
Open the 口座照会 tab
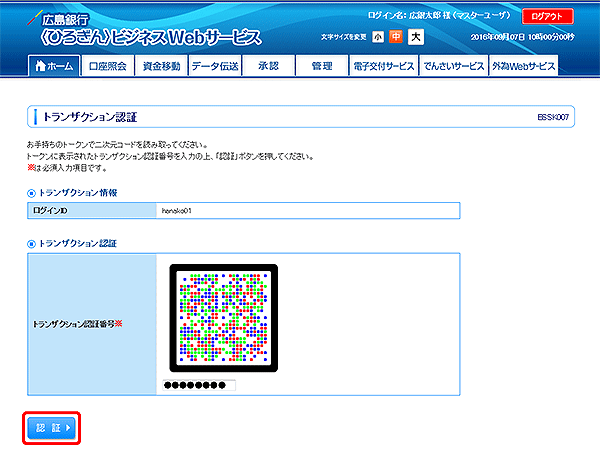108,66
